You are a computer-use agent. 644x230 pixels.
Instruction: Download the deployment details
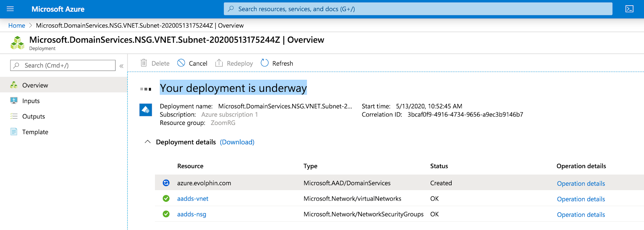[x=237, y=142]
